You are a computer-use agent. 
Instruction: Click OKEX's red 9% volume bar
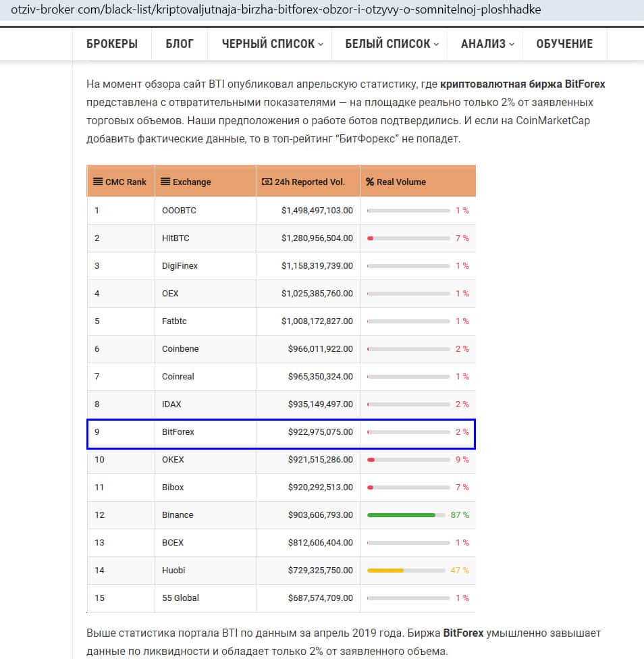[371, 460]
